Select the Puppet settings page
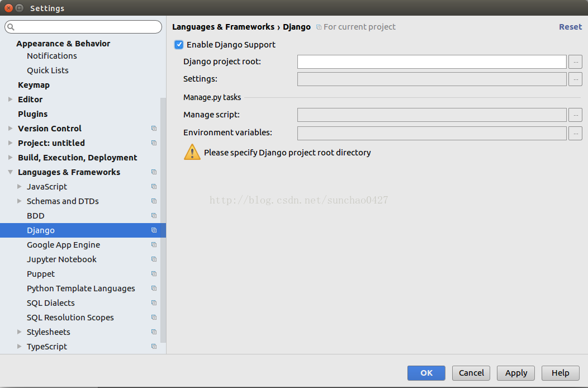Screen dimensions: 588x388 point(40,274)
